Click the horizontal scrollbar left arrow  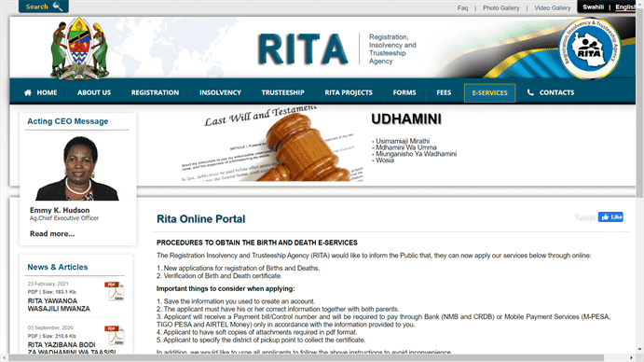(x=4, y=358)
